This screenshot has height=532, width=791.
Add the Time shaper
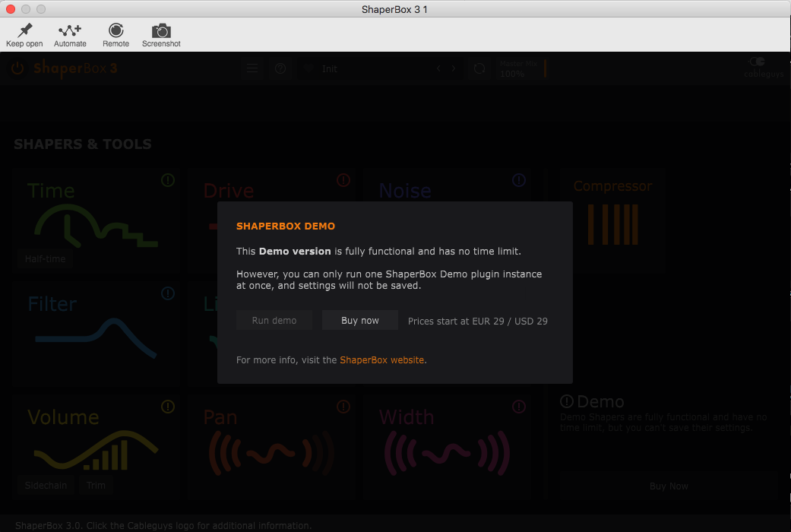click(x=97, y=220)
